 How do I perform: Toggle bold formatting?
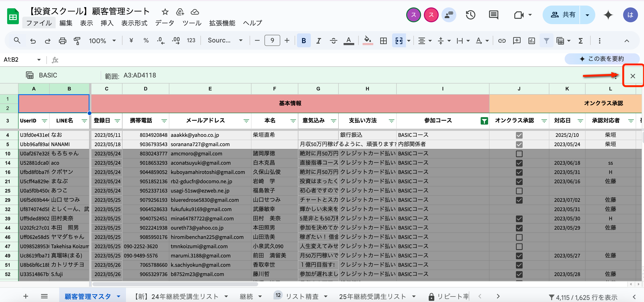coord(303,40)
